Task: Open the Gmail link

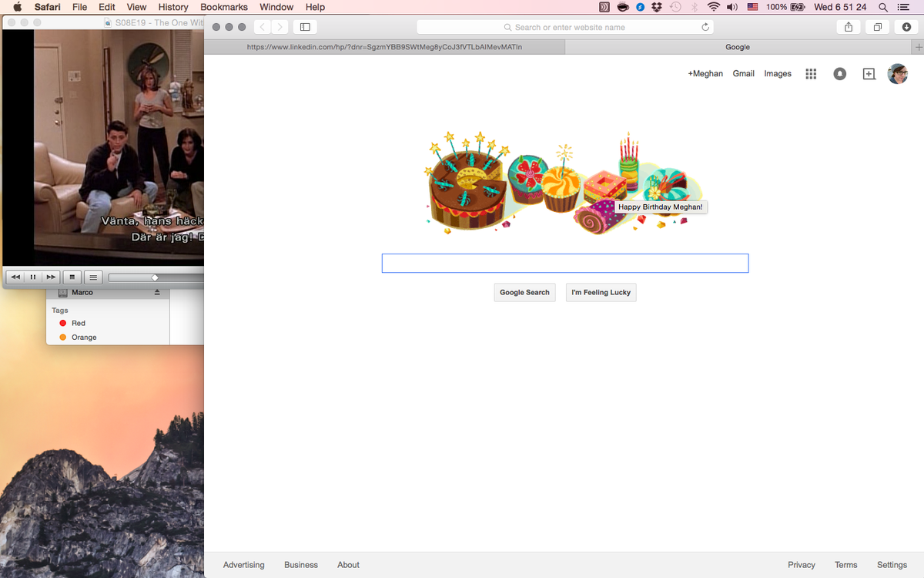Action: click(743, 74)
